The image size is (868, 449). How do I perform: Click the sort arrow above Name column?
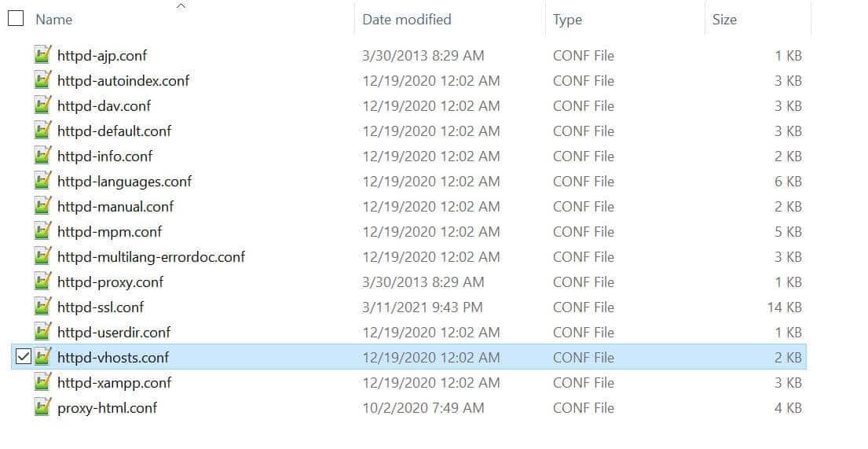pyautogui.click(x=181, y=6)
